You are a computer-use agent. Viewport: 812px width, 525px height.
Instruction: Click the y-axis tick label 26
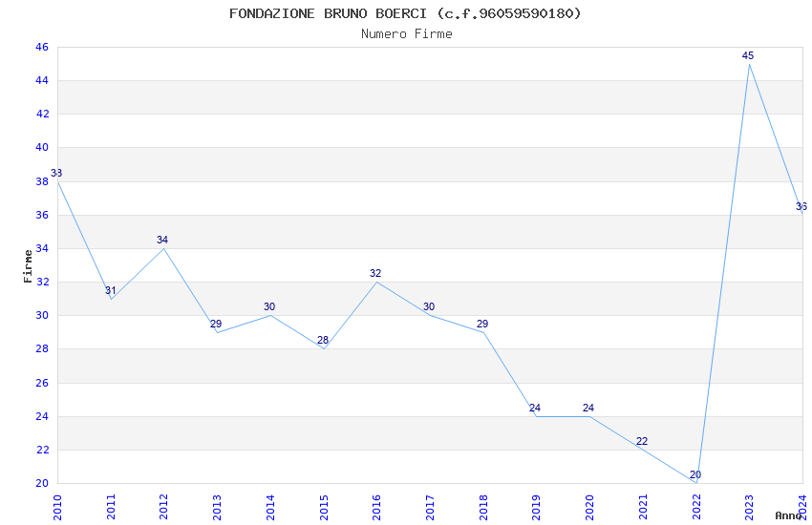click(42, 383)
